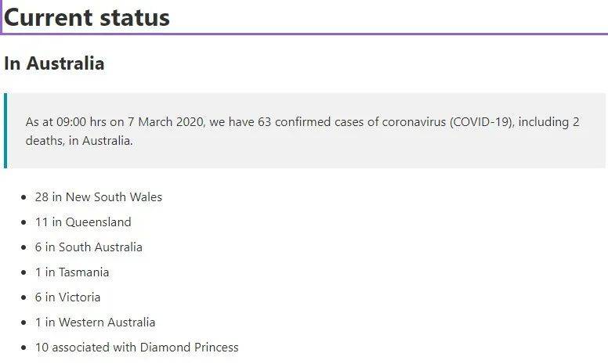Click the bullet beside Tasmania
Viewport: 608px width, 364px height.
click(24, 272)
